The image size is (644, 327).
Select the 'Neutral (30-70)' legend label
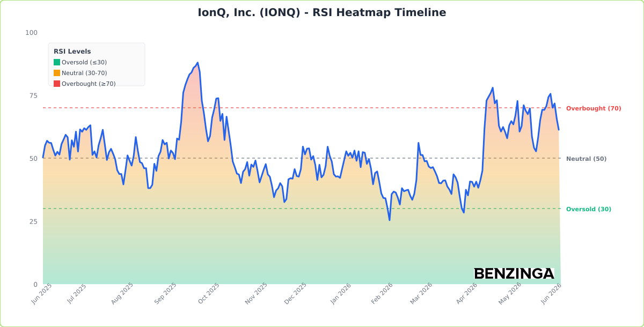tap(84, 73)
